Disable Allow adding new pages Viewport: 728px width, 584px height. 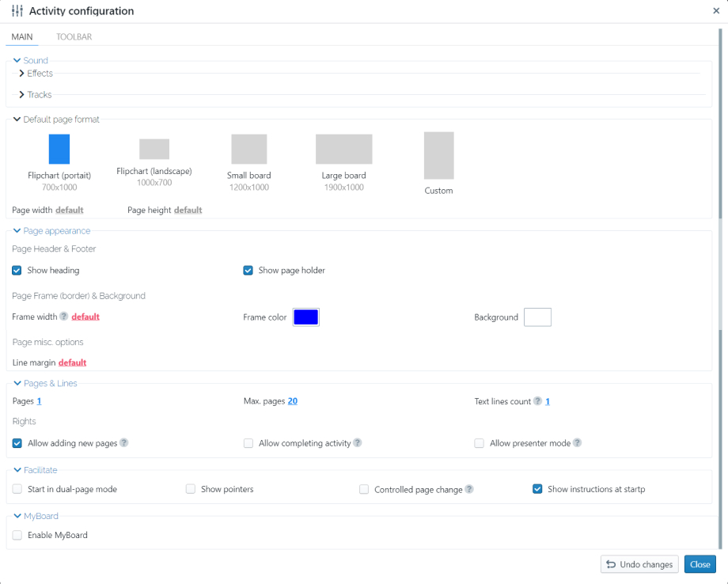(x=17, y=443)
